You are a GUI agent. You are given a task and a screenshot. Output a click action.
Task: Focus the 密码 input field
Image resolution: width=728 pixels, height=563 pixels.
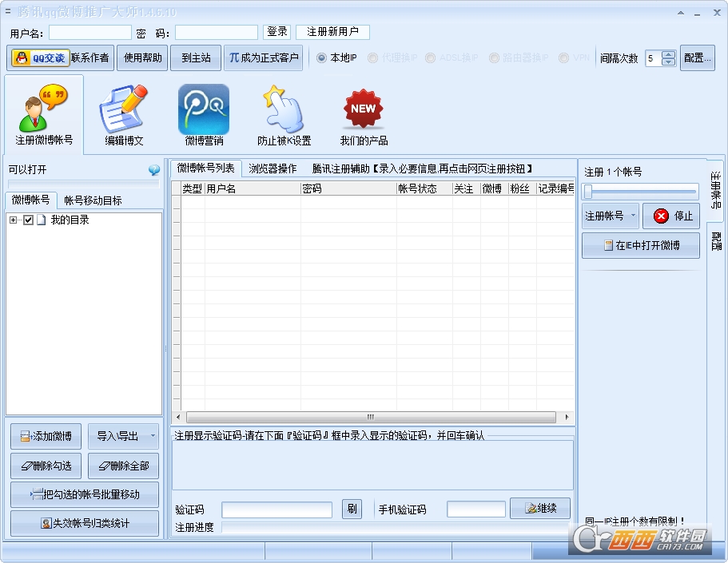pos(217,33)
